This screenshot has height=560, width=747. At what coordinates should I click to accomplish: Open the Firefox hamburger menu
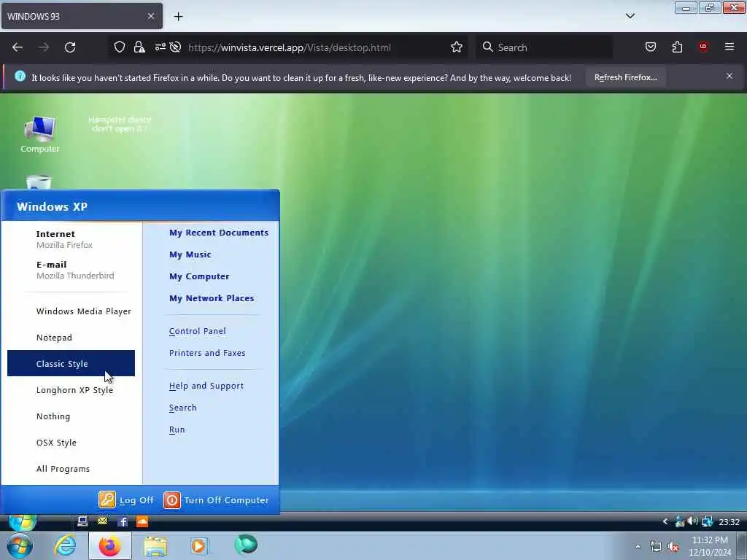pyautogui.click(x=729, y=47)
